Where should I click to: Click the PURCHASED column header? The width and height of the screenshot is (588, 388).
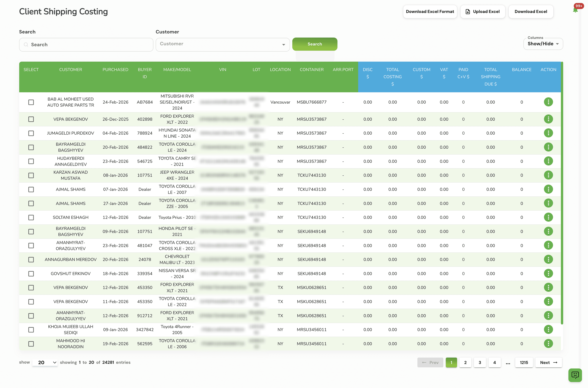(115, 70)
